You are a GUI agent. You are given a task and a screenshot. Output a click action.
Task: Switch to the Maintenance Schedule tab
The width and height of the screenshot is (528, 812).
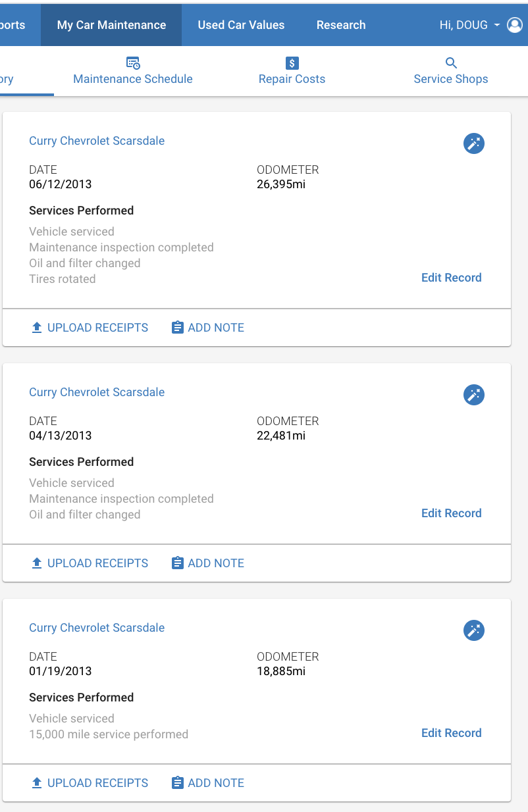[x=133, y=71]
